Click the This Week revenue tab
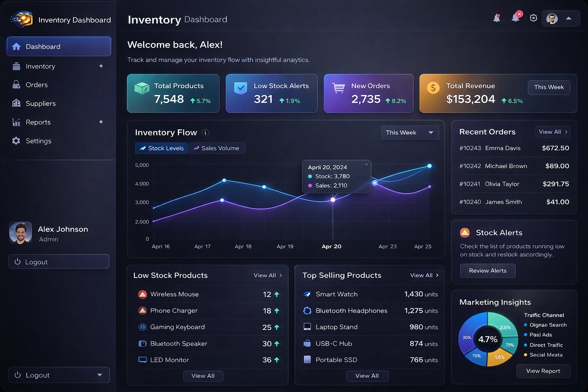 [549, 87]
